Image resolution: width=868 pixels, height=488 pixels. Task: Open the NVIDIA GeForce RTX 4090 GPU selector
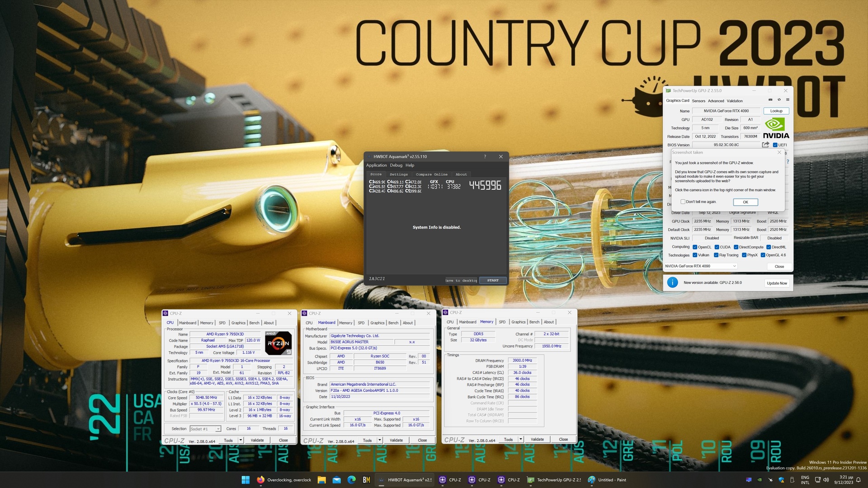701,266
